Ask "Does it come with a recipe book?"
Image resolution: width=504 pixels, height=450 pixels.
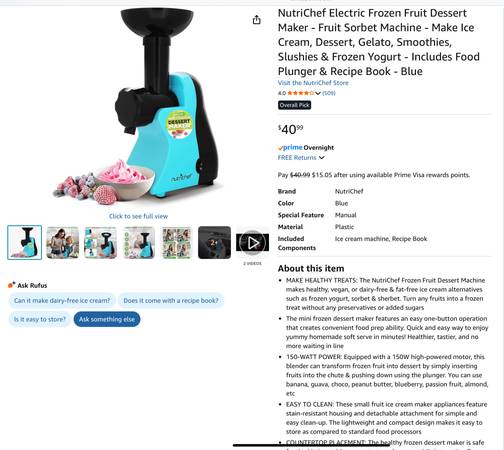[171, 301]
